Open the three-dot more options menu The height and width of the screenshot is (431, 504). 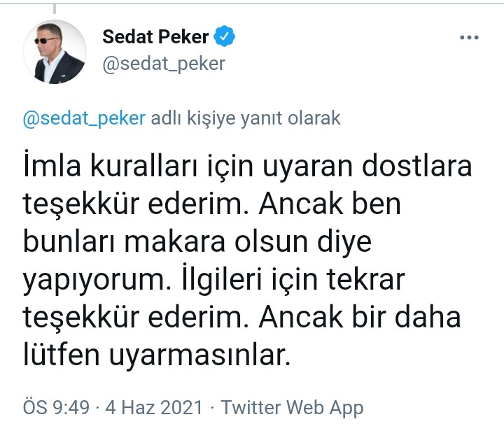tap(468, 38)
